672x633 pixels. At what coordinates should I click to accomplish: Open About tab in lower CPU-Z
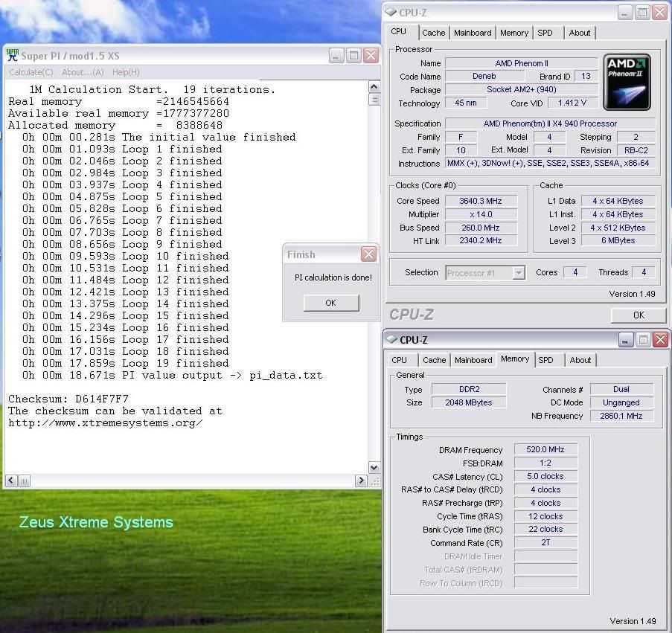580,360
